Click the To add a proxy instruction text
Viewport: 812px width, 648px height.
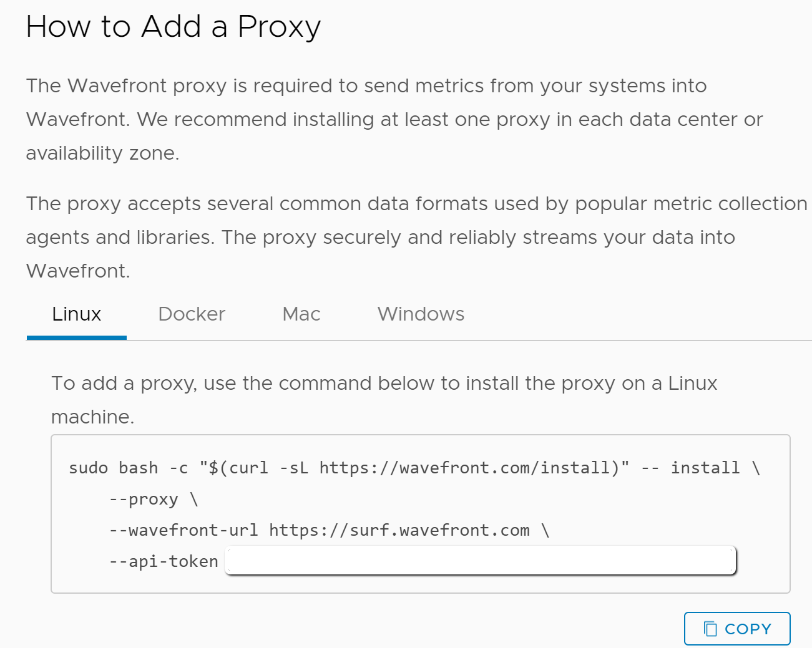point(384,400)
